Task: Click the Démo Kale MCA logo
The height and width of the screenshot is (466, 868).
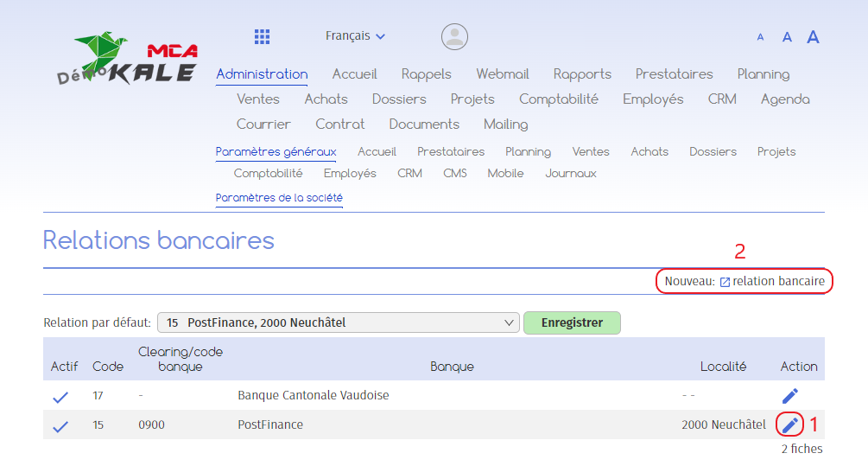Action: pyautogui.click(x=127, y=59)
